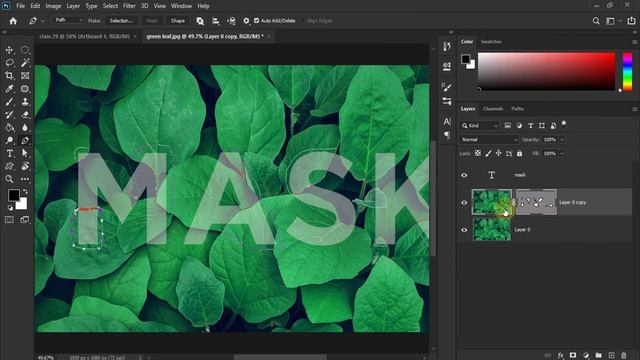This screenshot has width=640, height=360.
Task: Click the Shape button
Action: pyautogui.click(x=178, y=21)
